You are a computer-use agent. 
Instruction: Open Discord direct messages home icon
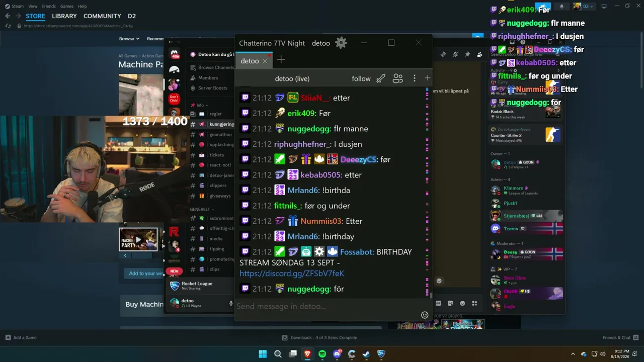(x=174, y=55)
